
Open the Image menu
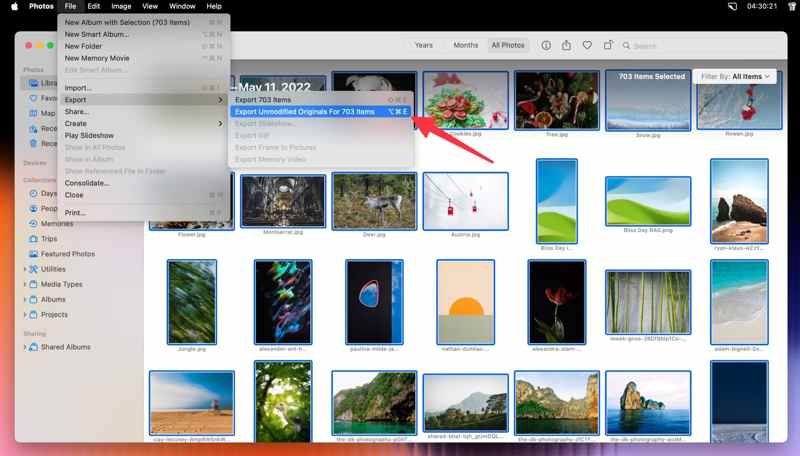(121, 6)
